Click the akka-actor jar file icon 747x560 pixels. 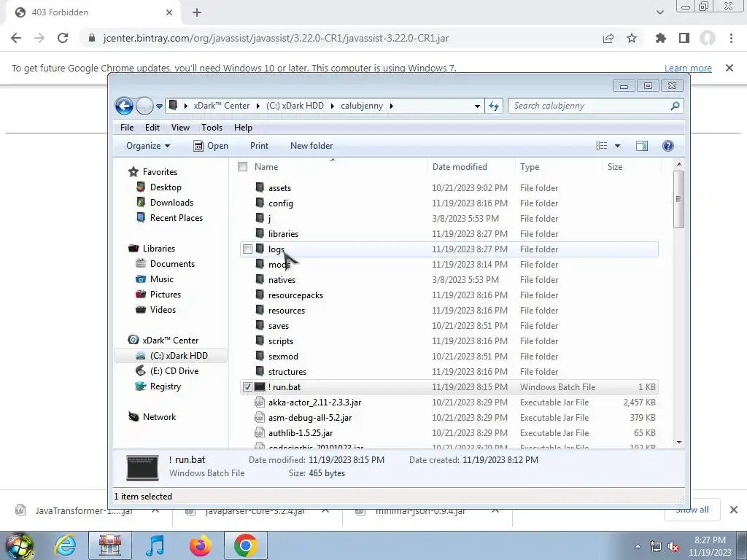259,402
